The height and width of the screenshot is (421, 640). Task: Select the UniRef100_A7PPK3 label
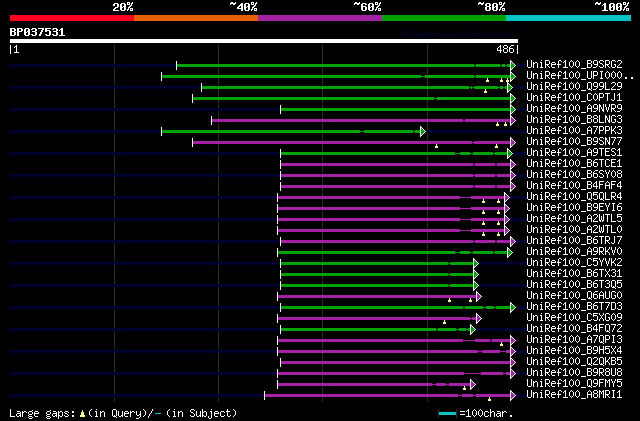574,131
